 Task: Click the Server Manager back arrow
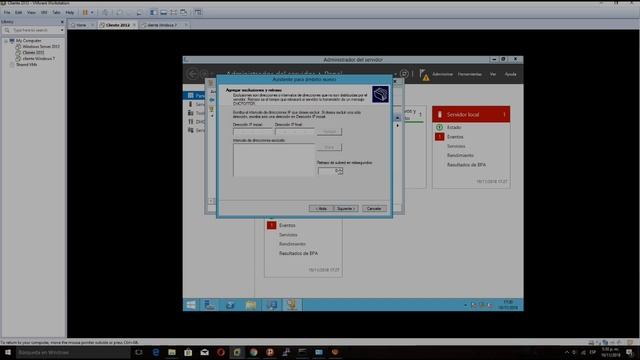click(192, 74)
